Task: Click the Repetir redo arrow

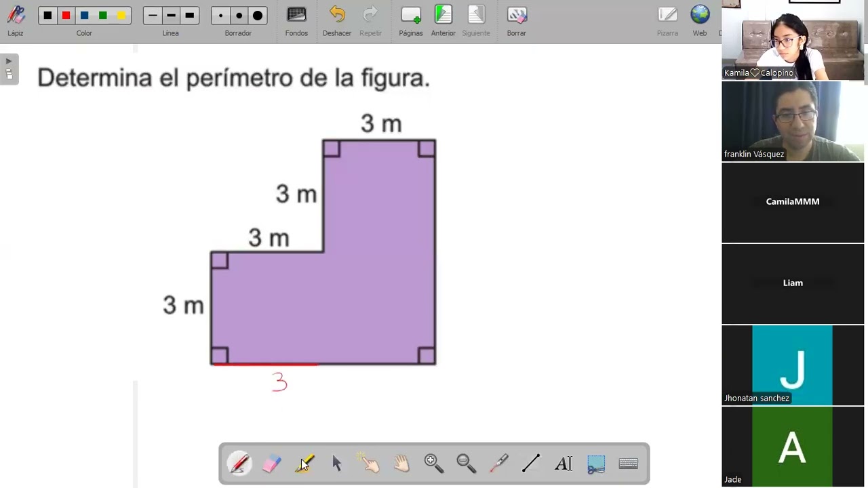Action: [x=370, y=20]
